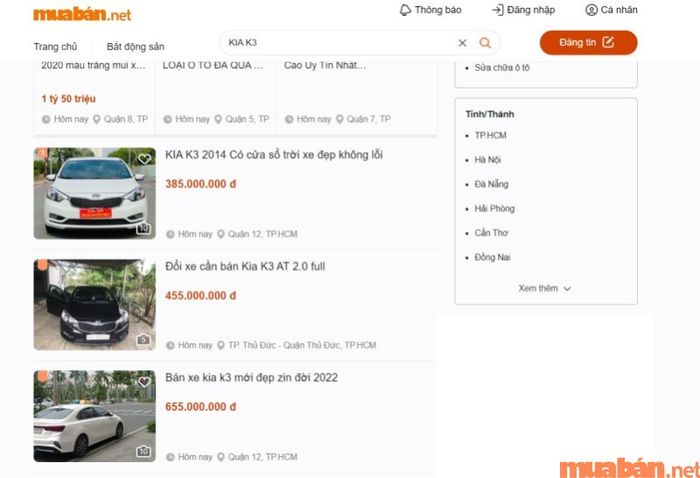The width and height of the screenshot is (700, 478).
Task: Click price 385.000.000 đ
Action: point(200,184)
